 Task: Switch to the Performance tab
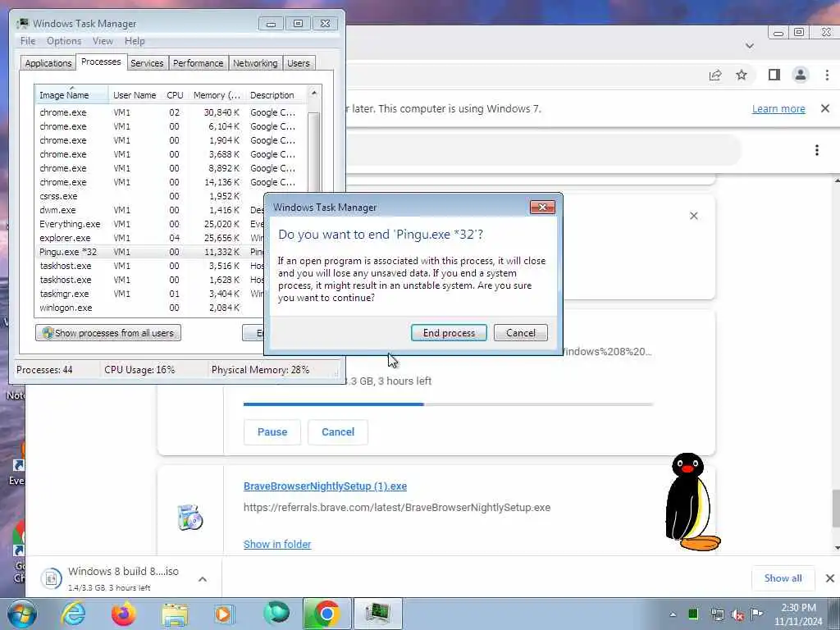[x=198, y=62]
